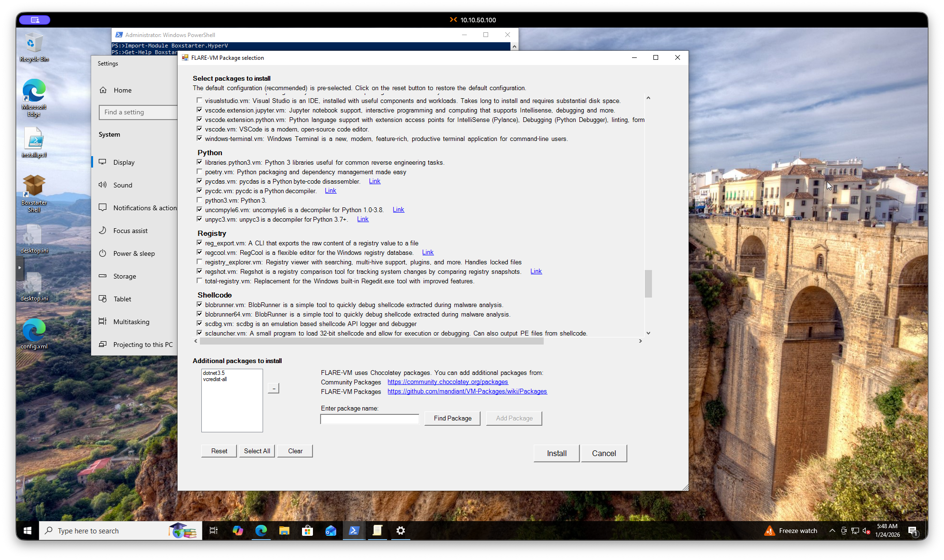The width and height of the screenshot is (944, 560).
Task: Click the Enter package name field
Action: (x=369, y=419)
